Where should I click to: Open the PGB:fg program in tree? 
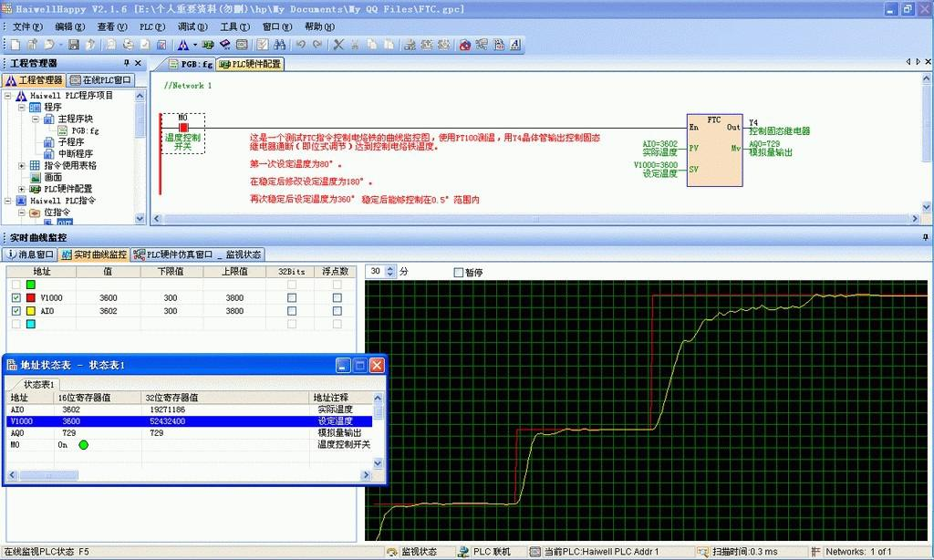click(84, 130)
